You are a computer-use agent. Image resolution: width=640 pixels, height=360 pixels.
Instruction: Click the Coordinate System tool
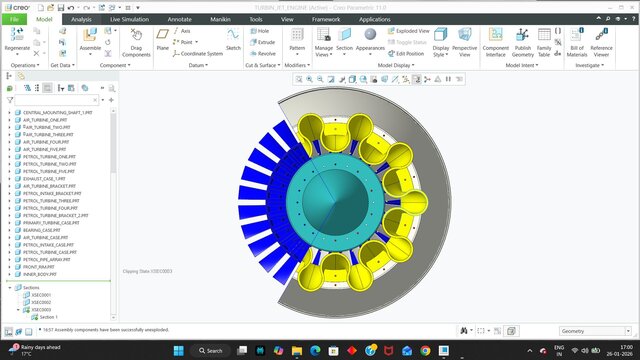click(x=198, y=53)
